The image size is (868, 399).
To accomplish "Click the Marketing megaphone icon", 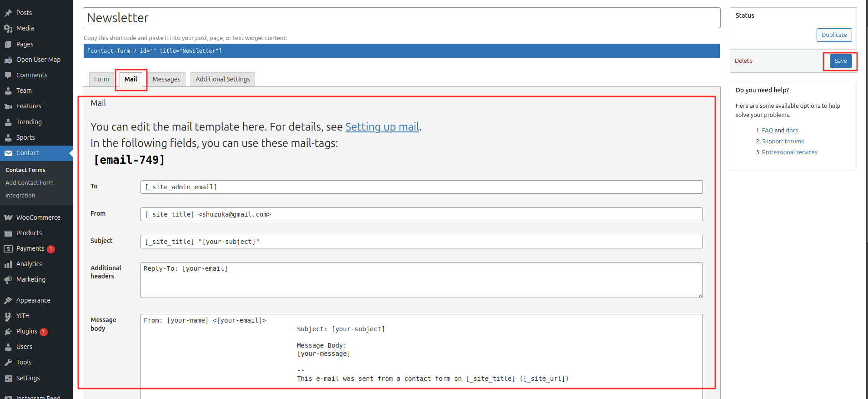I will 8,279.
